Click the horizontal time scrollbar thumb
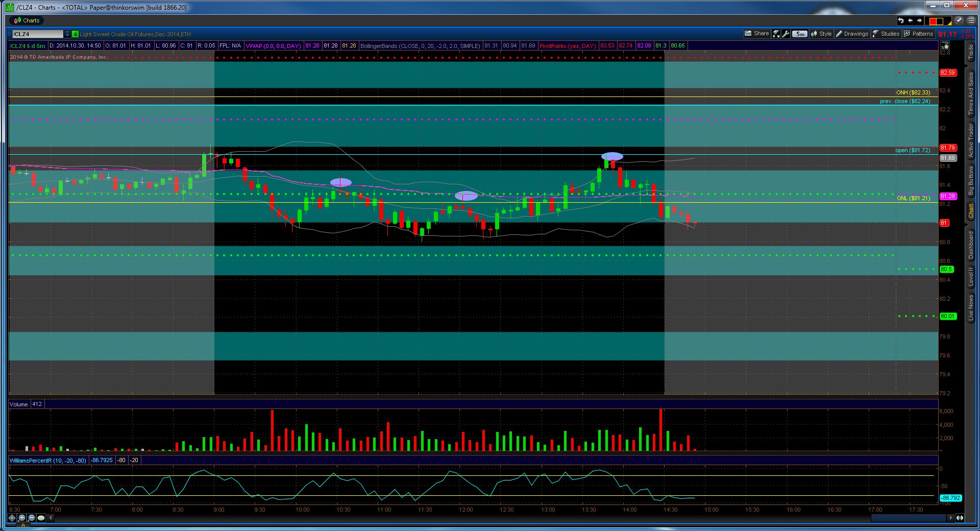 [x=909, y=518]
